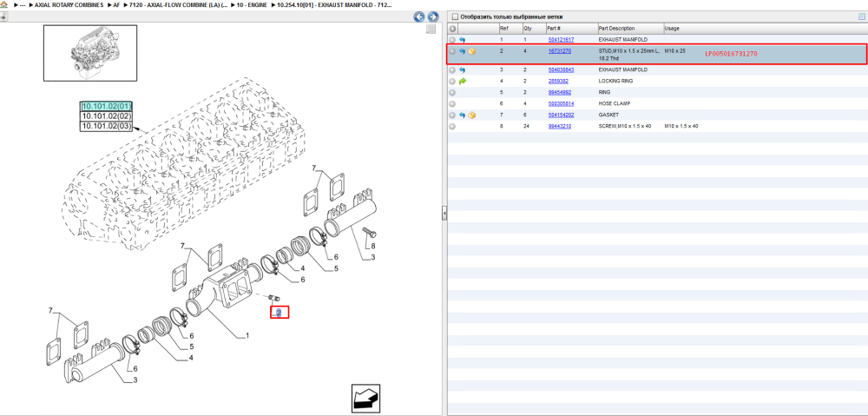Click the round icon in the 504121617 row
868x416 pixels.
tap(452, 40)
